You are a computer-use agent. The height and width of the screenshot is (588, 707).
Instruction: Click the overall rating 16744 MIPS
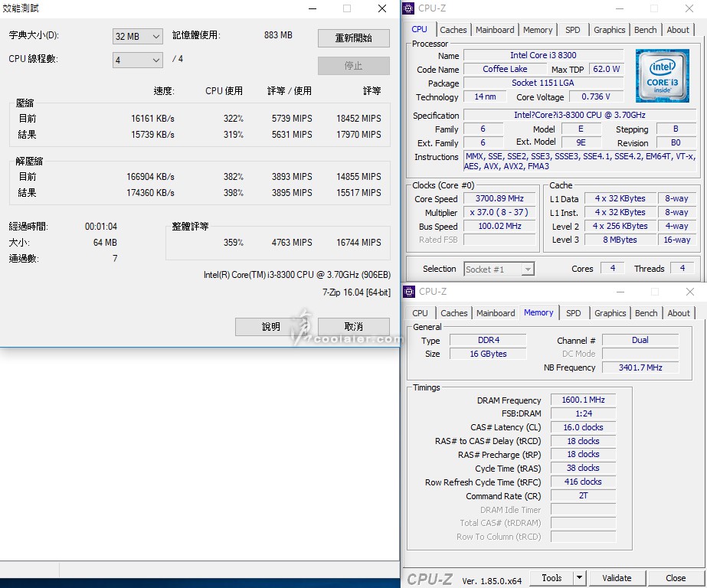click(x=358, y=243)
